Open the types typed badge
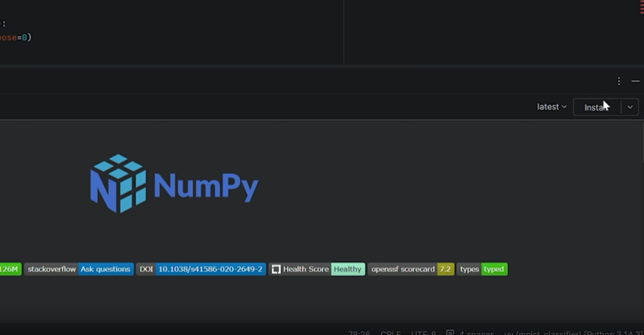This screenshot has height=335, width=644. pyautogui.click(x=482, y=269)
